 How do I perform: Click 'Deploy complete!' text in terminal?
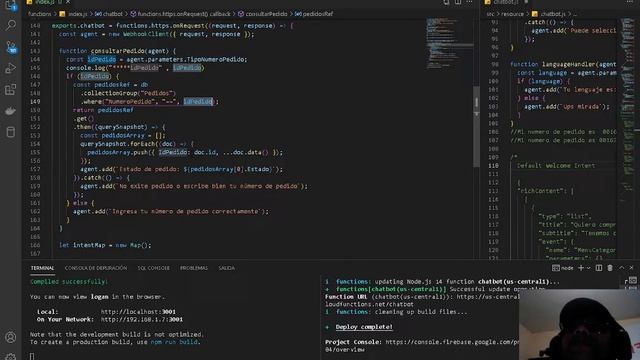(364, 327)
